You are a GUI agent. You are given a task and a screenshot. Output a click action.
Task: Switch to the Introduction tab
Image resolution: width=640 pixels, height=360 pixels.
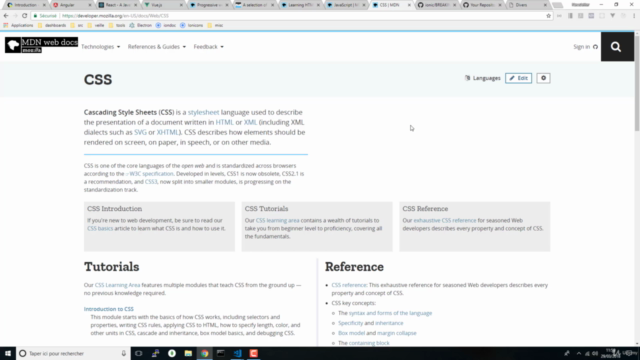pyautogui.click(x=26, y=5)
